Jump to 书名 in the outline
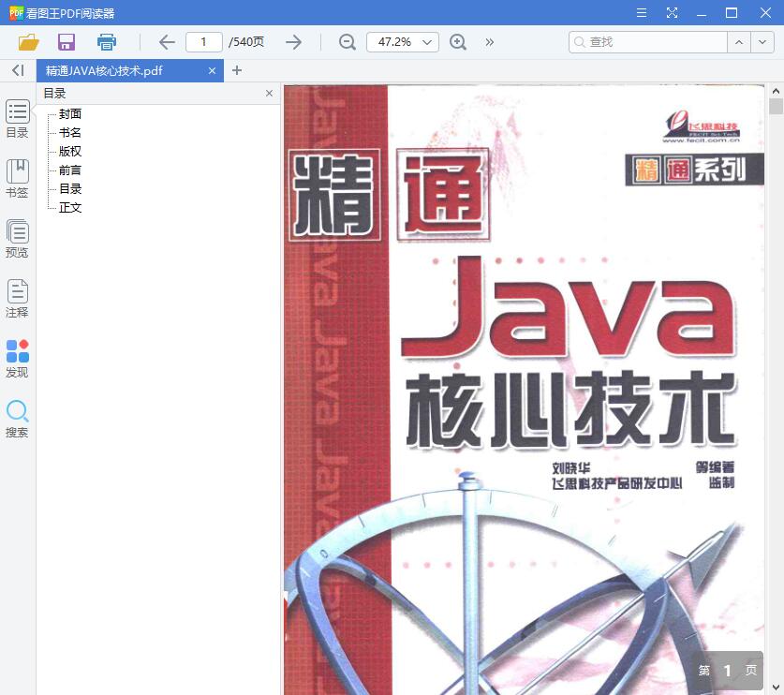The image size is (784, 695). click(70, 132)
